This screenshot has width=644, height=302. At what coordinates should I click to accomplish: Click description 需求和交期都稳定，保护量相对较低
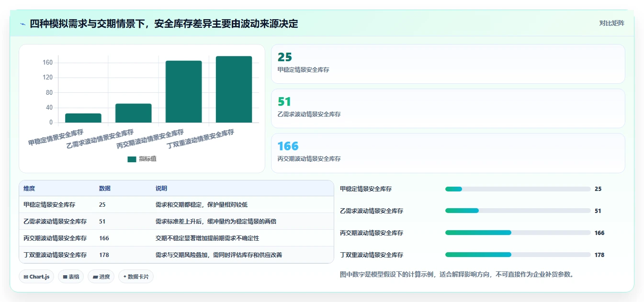pyautogui.click(x=202, y=205)
